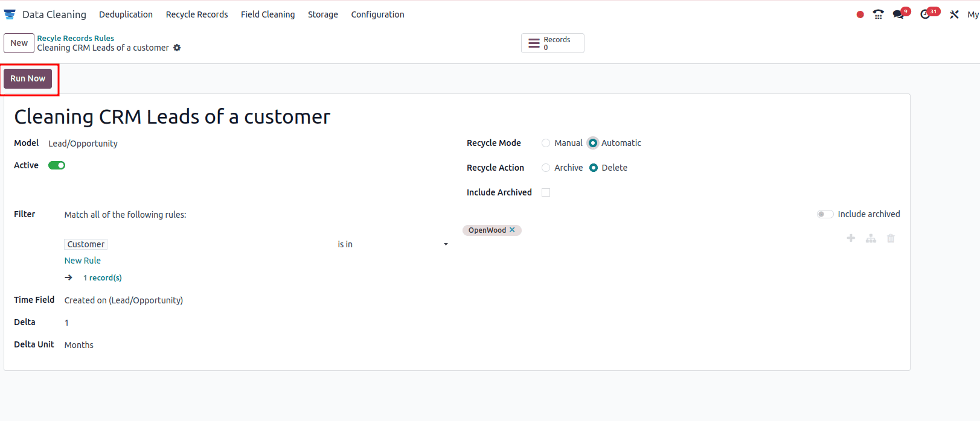Click the Delta value field

click(x=66, y=323)
